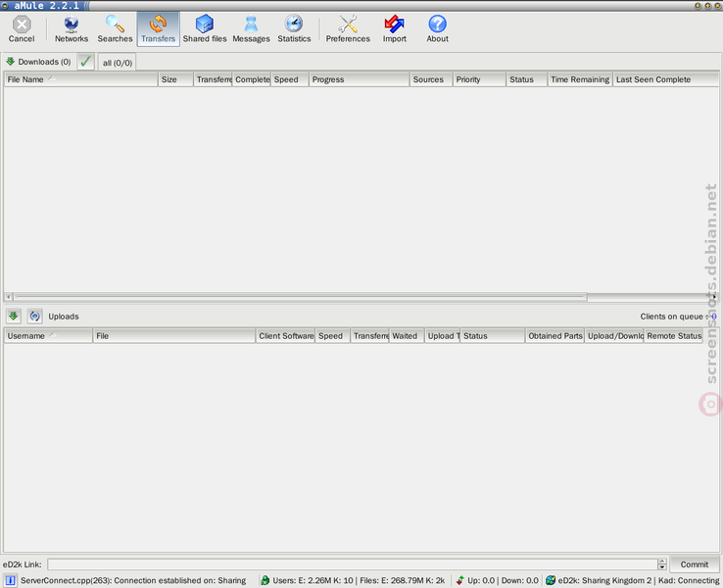Open the Shared files page
The image size is (723, 588).
(x=205, y=29)
